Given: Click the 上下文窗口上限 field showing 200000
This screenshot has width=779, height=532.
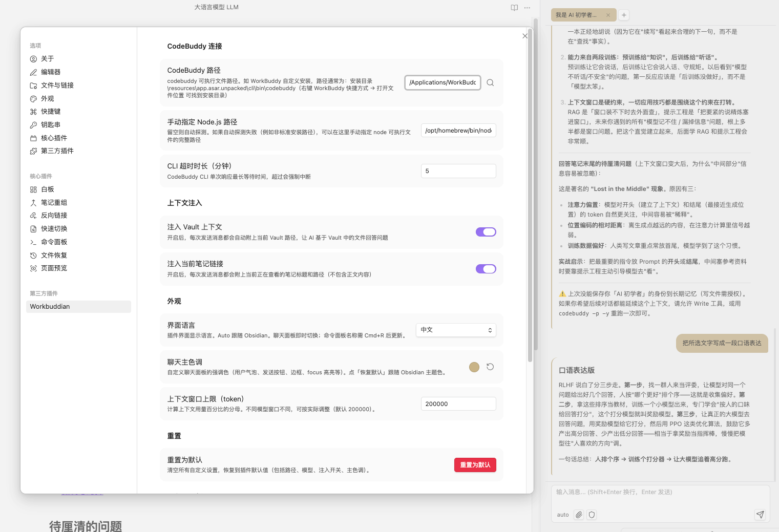Looking at the screenshot, I should point(458,404).
